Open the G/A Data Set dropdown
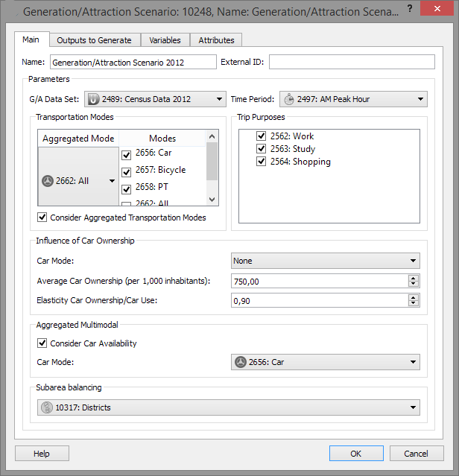The height and width of the screenshot is (476, 459). click(155, 99)
